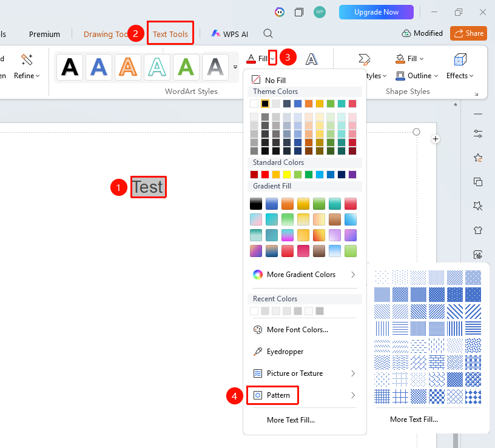This screenshot has width=495, height=448.
Task: Select the Pattern menu item
Action: click(x=272, y=395)
